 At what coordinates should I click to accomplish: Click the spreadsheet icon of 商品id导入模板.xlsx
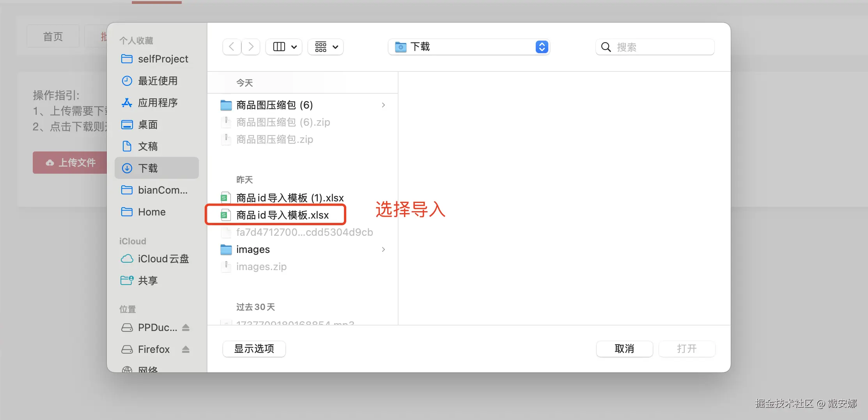point(226,215)
